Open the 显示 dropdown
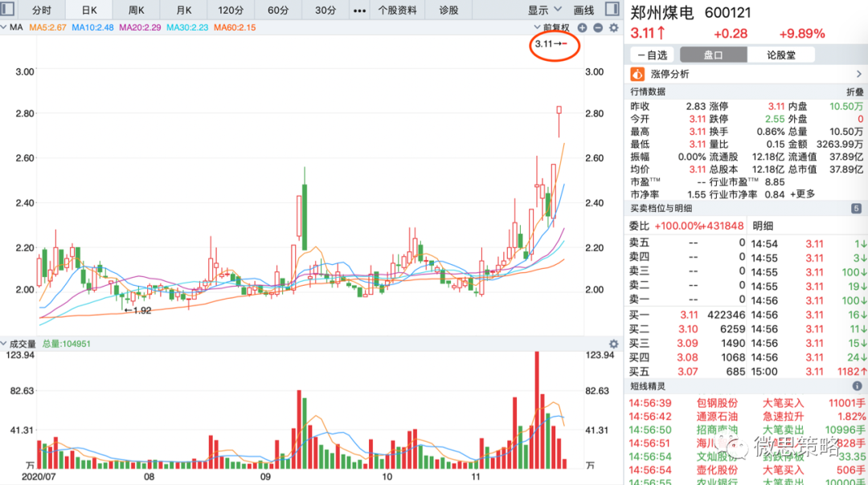 (x=543, y=10)
